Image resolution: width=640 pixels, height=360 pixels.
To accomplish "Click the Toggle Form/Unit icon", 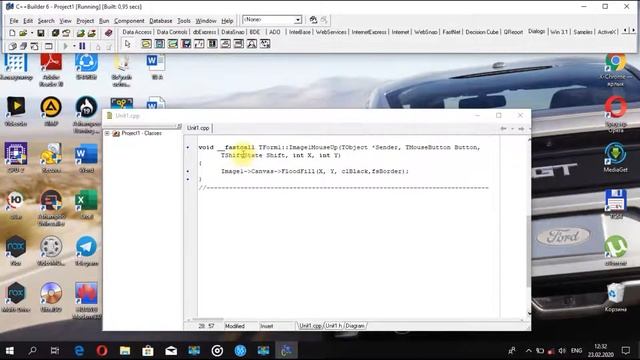I will (x=35, y=46).
